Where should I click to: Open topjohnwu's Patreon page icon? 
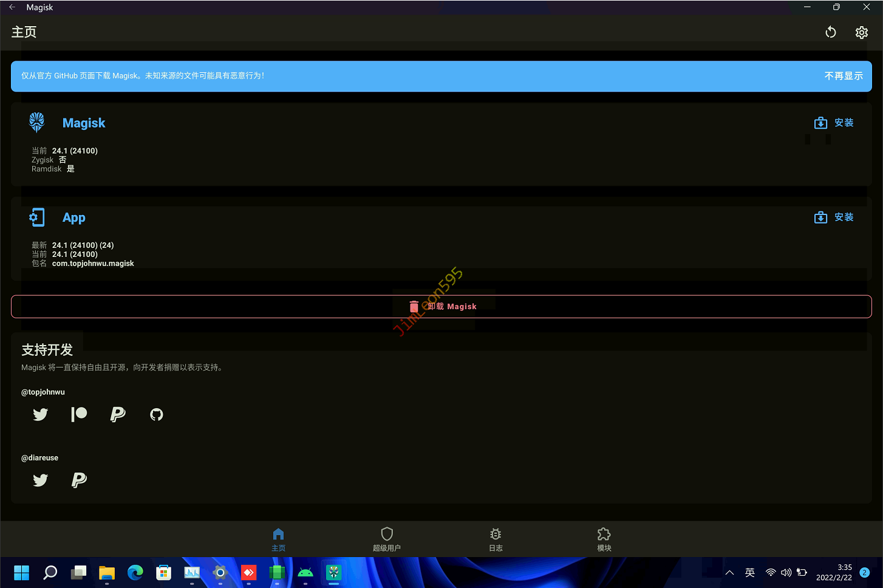79,414
